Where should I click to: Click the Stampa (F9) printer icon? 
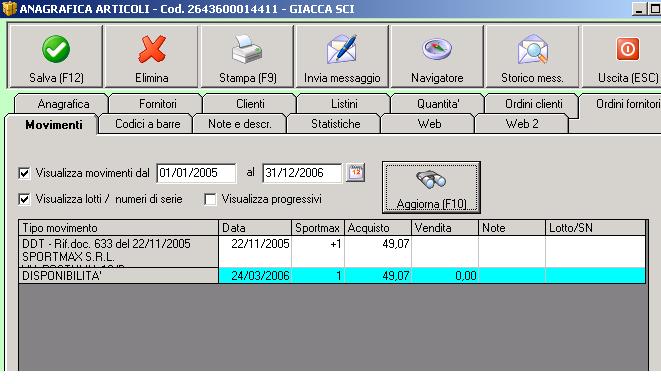(247, 49)
